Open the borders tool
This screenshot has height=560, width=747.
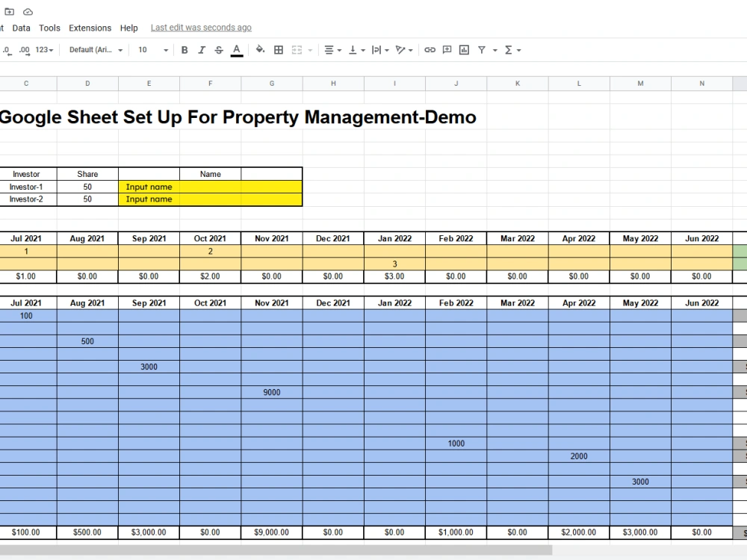pos(279,50)
